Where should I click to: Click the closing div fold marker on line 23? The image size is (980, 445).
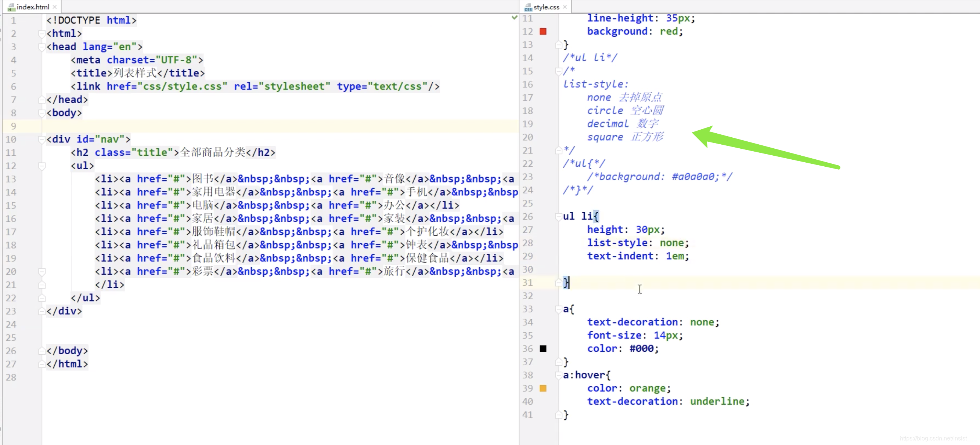coord(42,311)
